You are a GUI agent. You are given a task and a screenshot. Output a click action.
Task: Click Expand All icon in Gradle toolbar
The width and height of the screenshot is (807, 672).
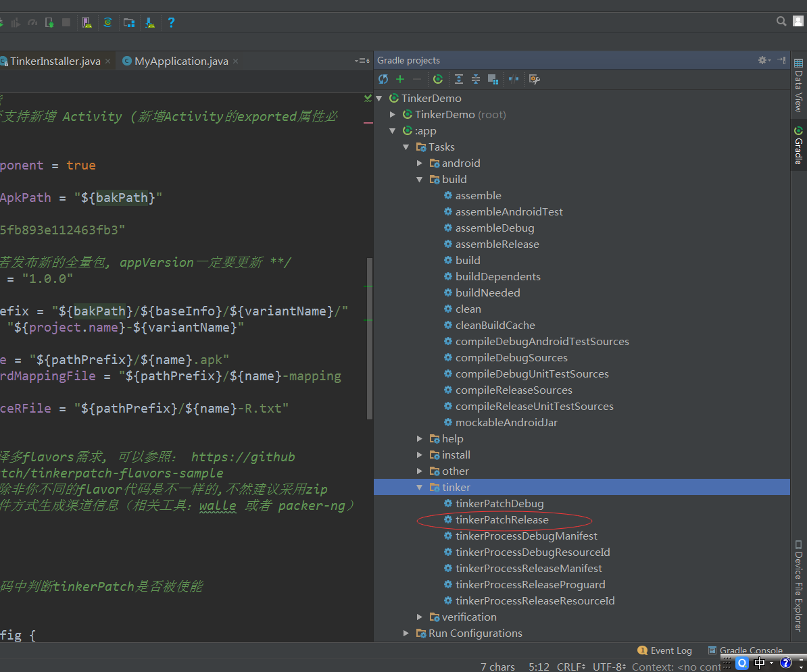point(459,79)
